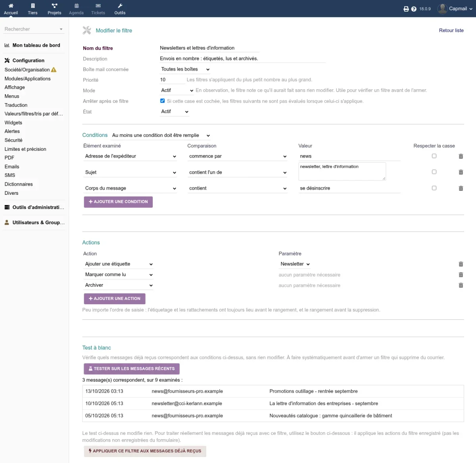Expand the 'commence par' comparison dropdown
This screenshot has width=476, height=463.
pyautogui.click(x=238, y=156)
